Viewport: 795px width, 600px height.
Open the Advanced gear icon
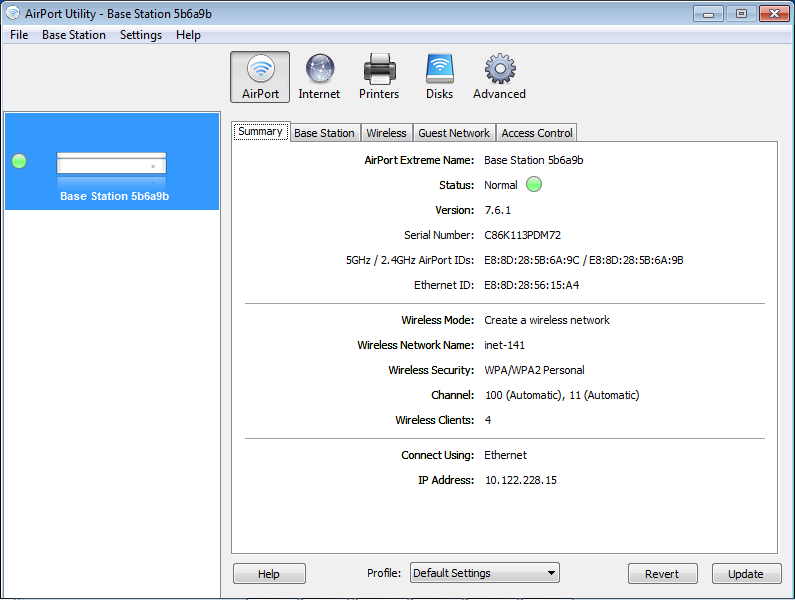click(x=499, y=77)
